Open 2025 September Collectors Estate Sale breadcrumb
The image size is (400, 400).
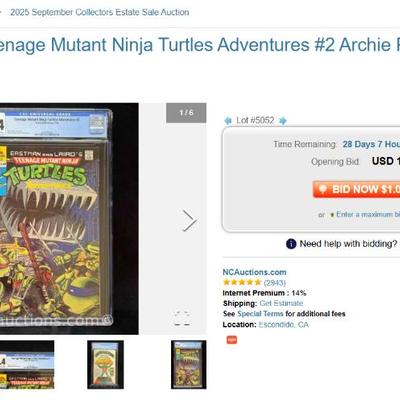[100, 12]
